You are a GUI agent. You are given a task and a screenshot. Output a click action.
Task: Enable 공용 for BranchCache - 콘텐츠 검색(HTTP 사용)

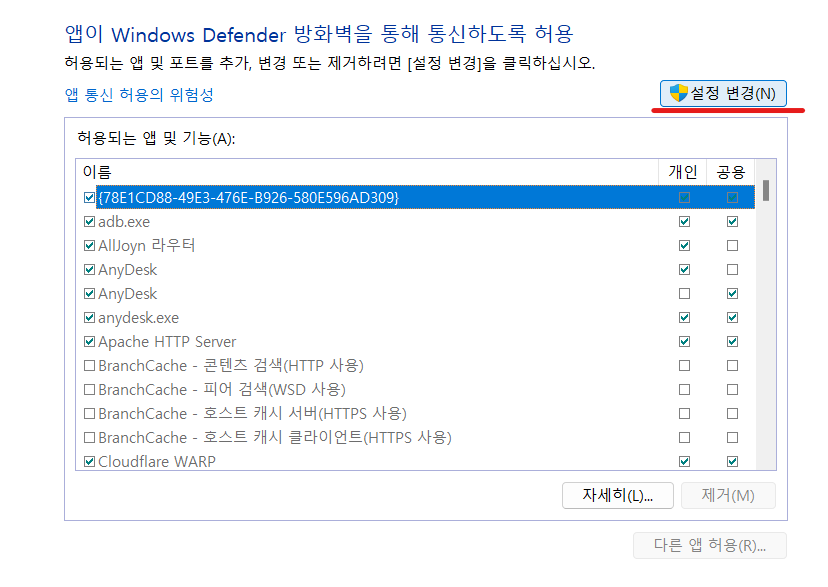click(x=732, y=365)
